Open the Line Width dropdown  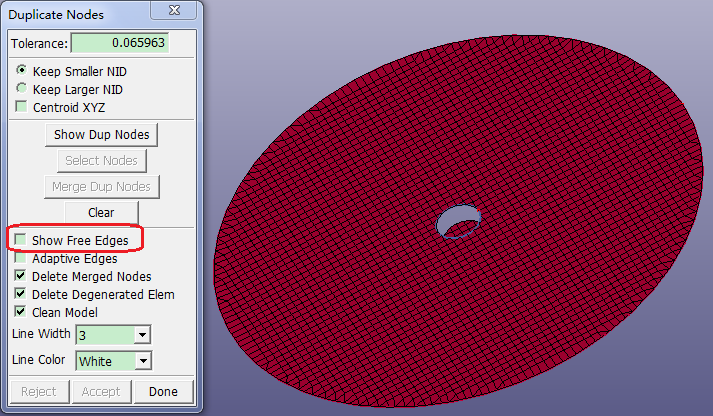(x=142, y=335)
